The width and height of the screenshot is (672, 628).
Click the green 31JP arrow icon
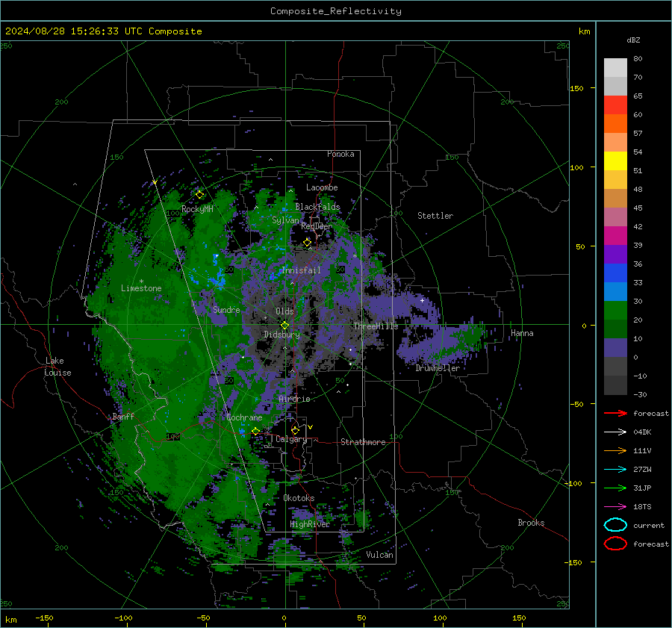tap(615, 488)
